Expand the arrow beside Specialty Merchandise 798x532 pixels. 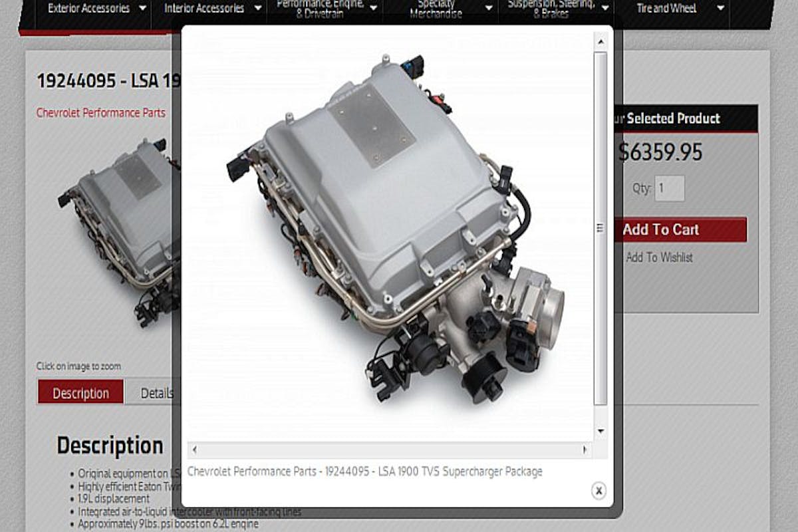489,9
